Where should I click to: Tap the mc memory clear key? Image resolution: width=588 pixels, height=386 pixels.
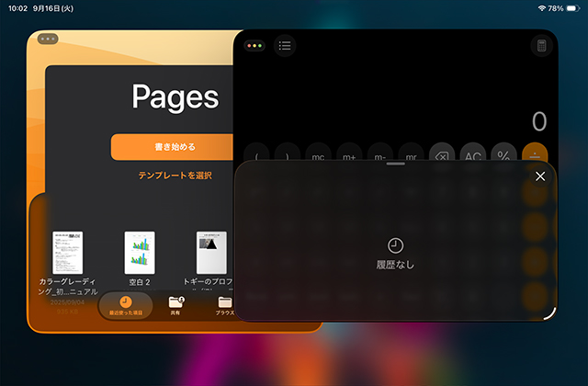(x=318, y=152)
